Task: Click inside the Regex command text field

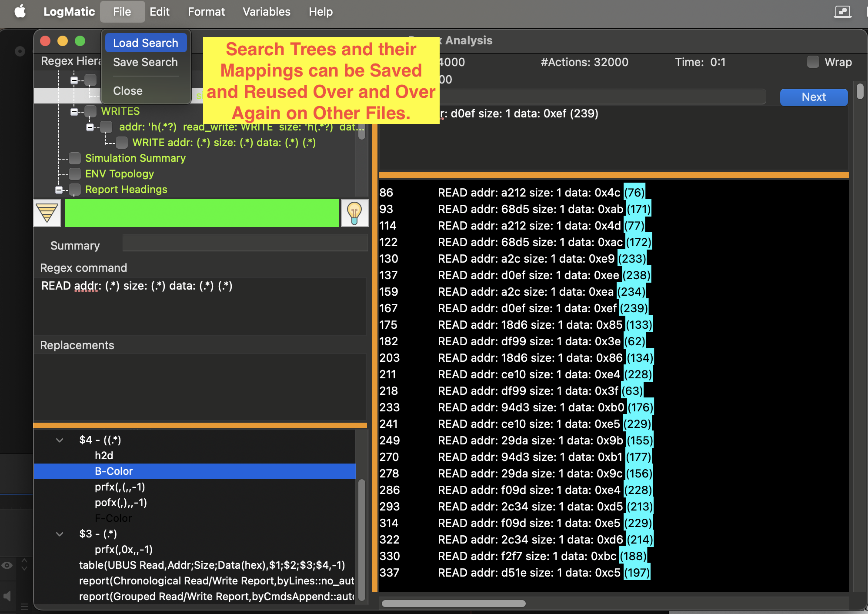Action: pos(200,306)
